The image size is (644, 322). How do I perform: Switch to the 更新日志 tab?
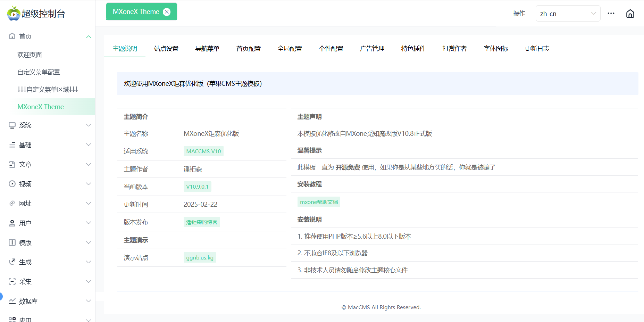click(537, 49)
